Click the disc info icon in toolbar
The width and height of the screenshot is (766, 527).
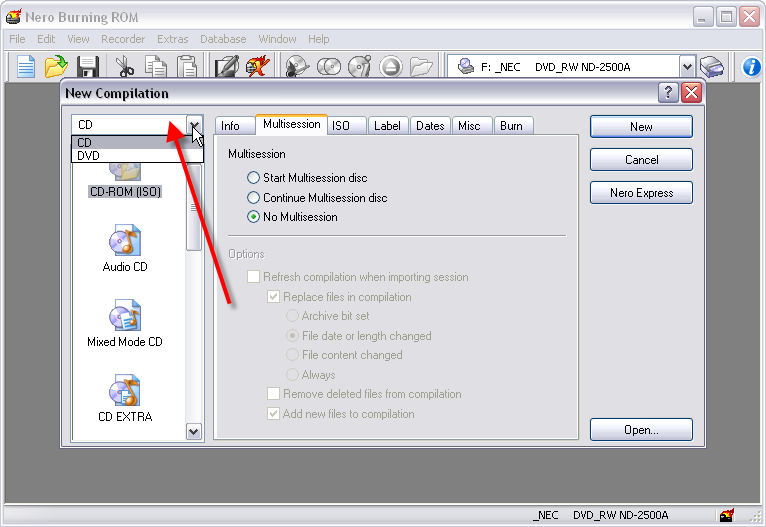(x=360, y=66)
